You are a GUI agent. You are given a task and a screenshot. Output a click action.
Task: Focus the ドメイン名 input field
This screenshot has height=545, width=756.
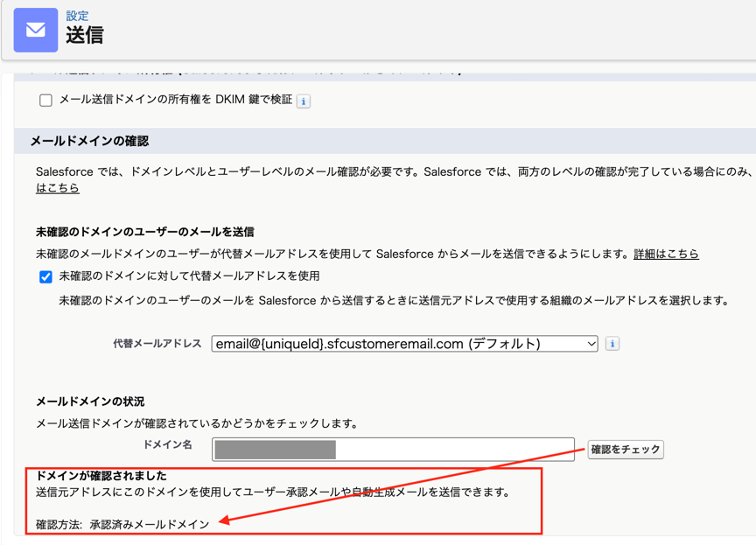click(x=394, y=450)
